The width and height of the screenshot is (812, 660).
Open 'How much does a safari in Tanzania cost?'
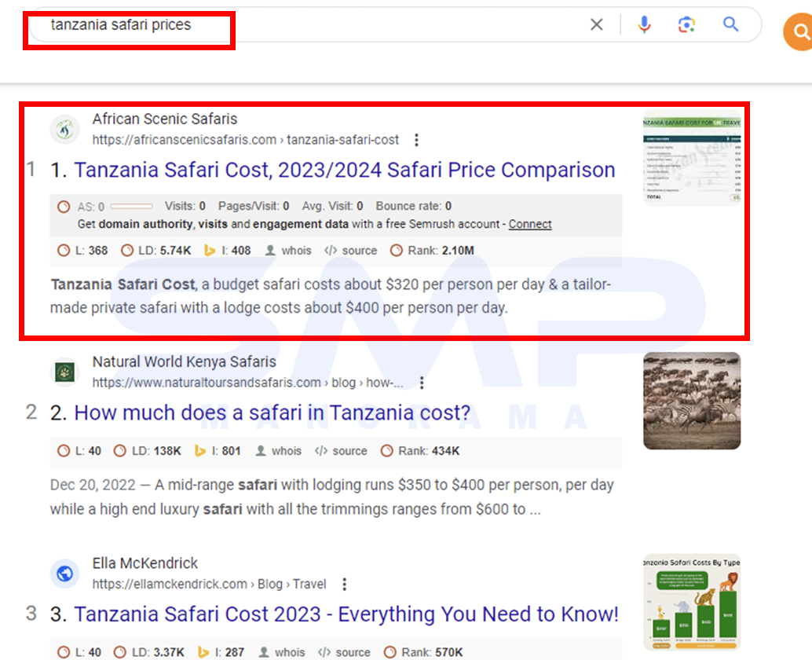tap(272, 412)
